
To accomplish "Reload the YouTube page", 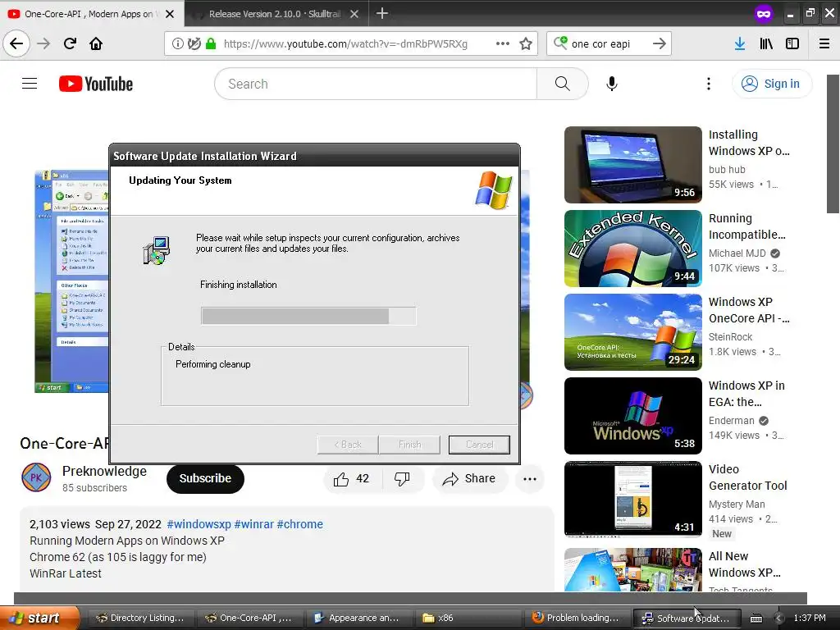I will [x=70, y=43].
